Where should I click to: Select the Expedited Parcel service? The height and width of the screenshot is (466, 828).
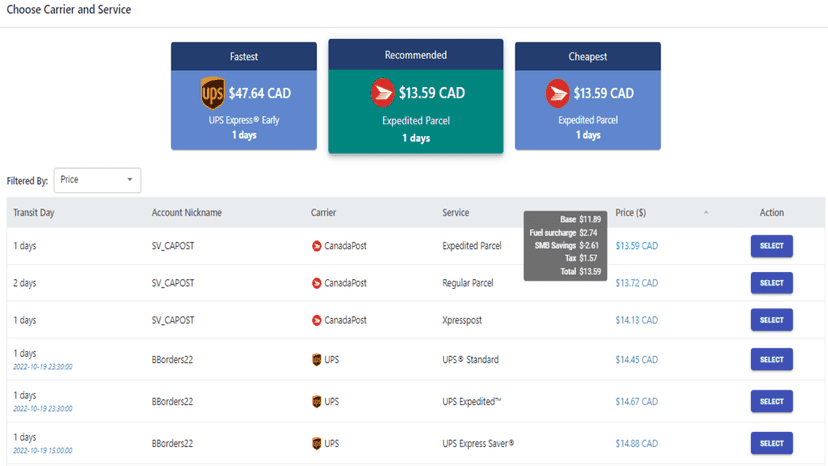[x=771, y=246]
